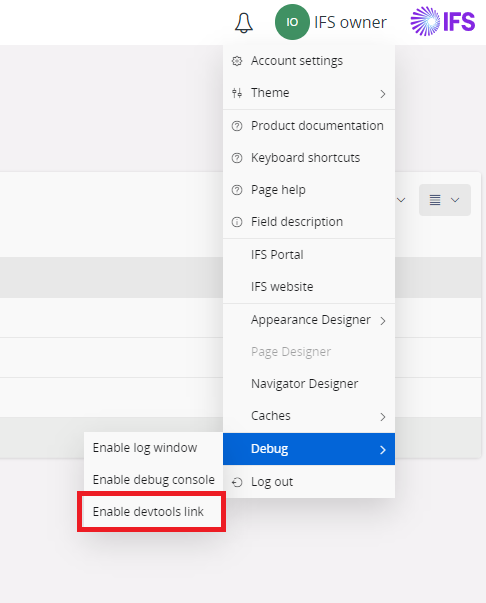Viewport: 486px width, 603px height.
Task: Select Enable log window option
Action: pyautogui.click(x=153, y=448)
